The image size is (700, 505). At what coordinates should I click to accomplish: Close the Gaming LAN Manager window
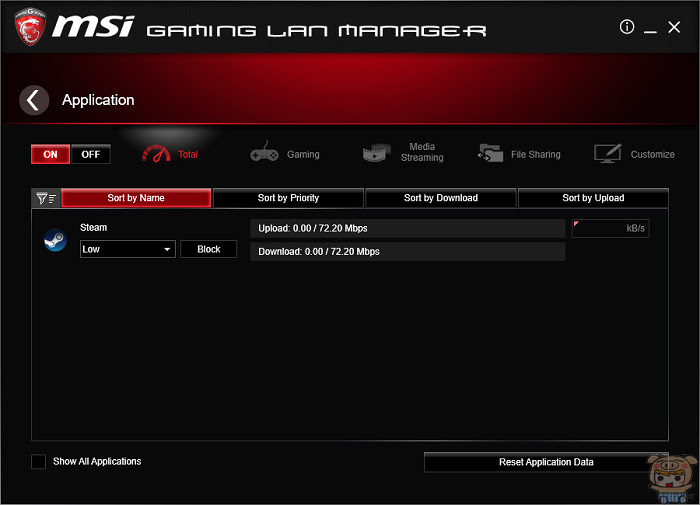(x=674, y=27)
